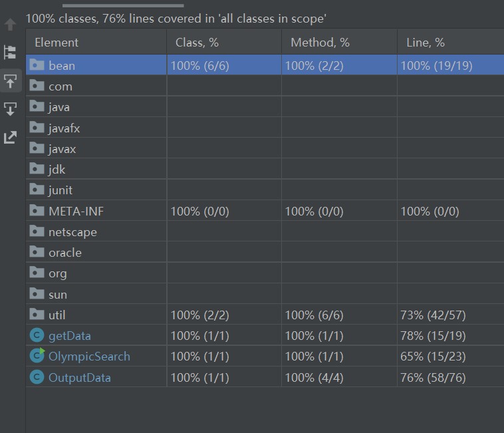Click the javax folder icon
The height and width of the screenshot is (433, 504).
click(x=37, y=148)
